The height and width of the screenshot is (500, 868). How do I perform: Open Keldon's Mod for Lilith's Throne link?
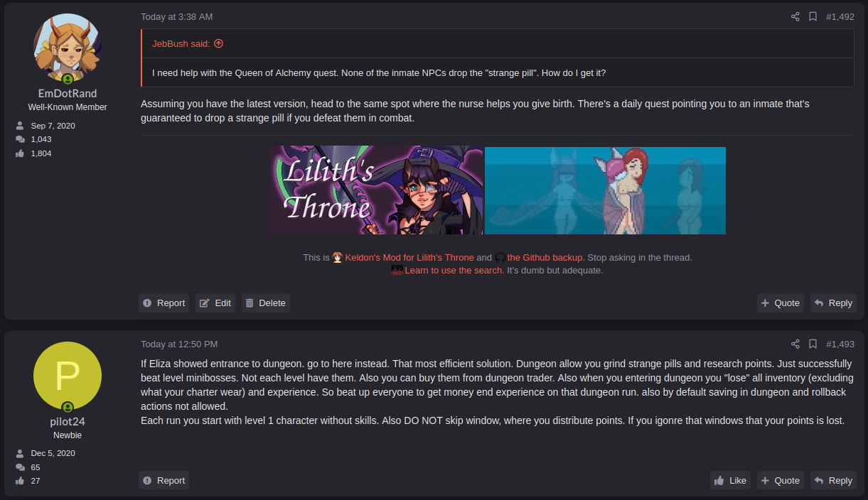tap(409, 258)
